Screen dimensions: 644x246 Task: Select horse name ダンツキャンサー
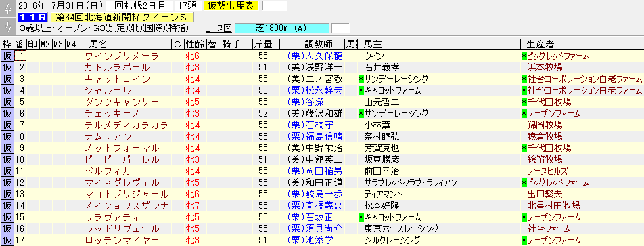(x=122, y=102)
